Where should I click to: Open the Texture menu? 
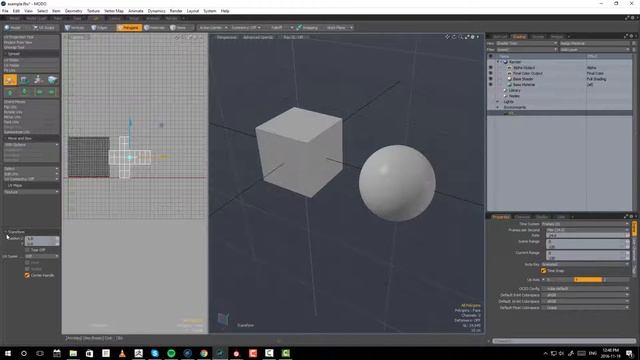pos(93,11)
